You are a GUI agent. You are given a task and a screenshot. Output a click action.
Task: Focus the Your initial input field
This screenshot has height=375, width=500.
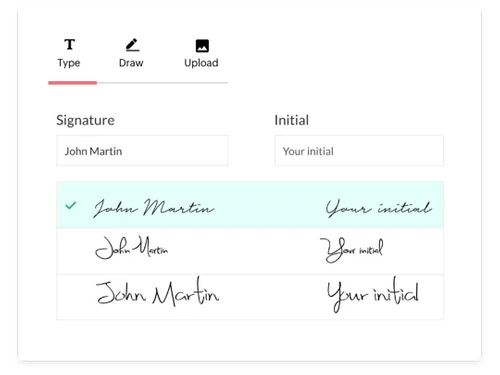[x=359, y=150]
